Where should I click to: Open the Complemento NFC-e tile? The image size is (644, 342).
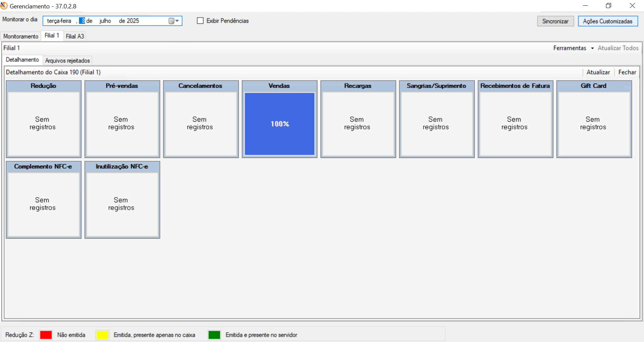44,200
